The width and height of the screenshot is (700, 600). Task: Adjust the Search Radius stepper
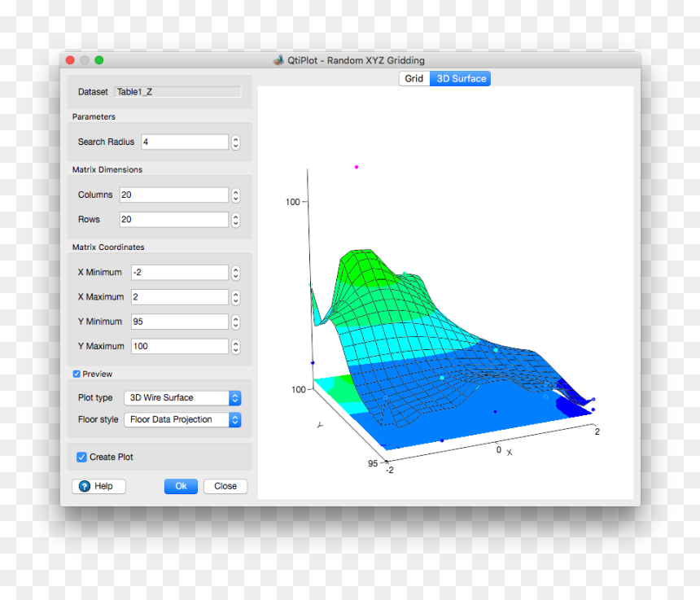coord(236,142)
